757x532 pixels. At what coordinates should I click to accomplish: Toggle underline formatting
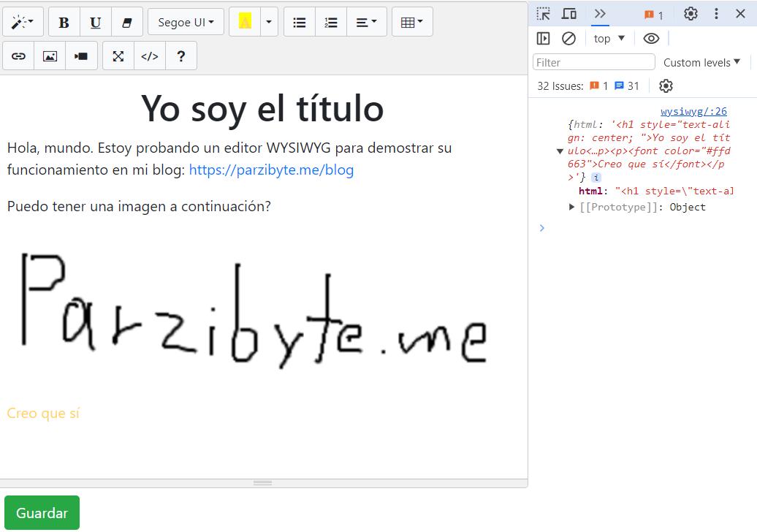click(96, 22)
